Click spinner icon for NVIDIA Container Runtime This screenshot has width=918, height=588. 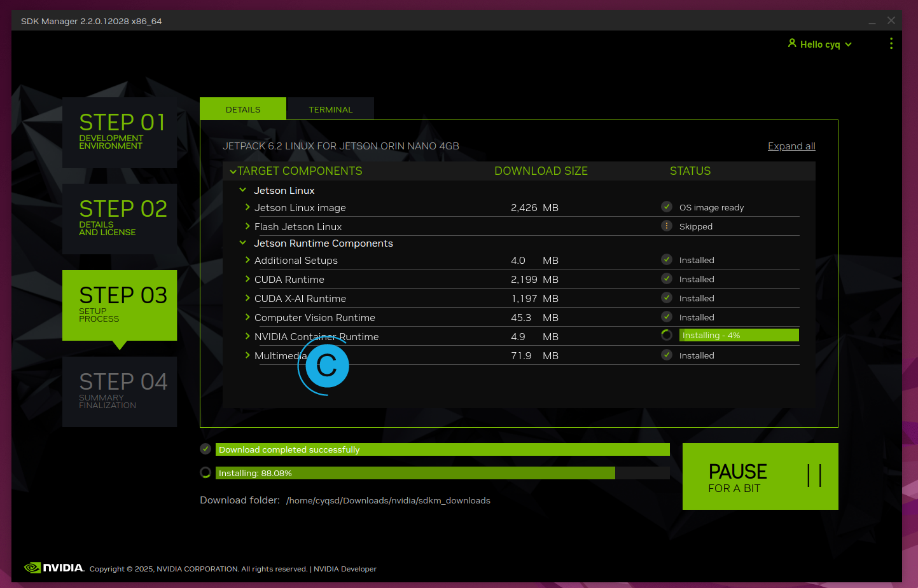(667, 335)
